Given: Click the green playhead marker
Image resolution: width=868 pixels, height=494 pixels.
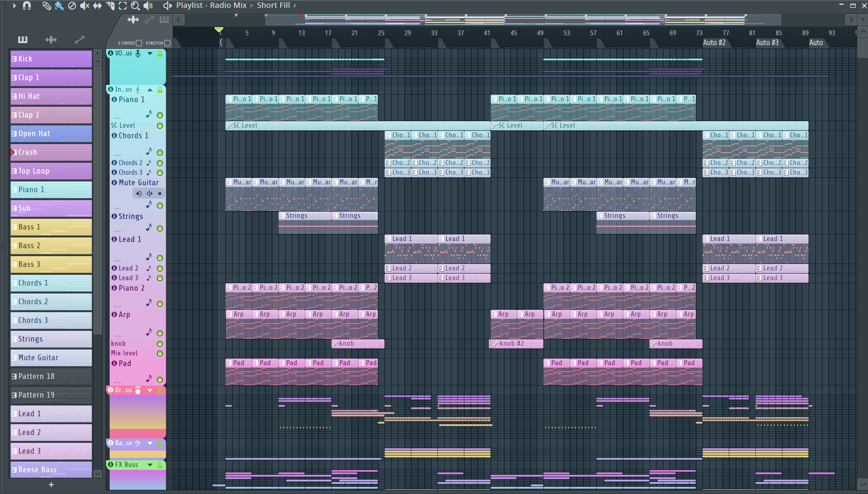Looking at the screenshot, I should point(219,30).
